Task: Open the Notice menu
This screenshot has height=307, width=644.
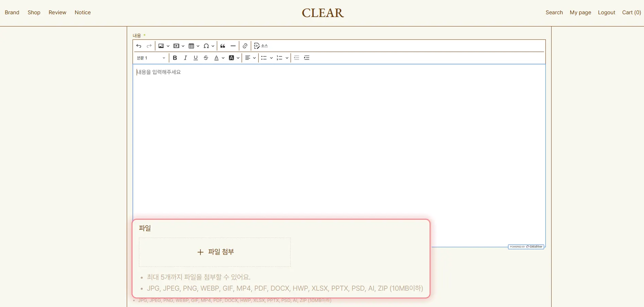Action: coord(83,13)
